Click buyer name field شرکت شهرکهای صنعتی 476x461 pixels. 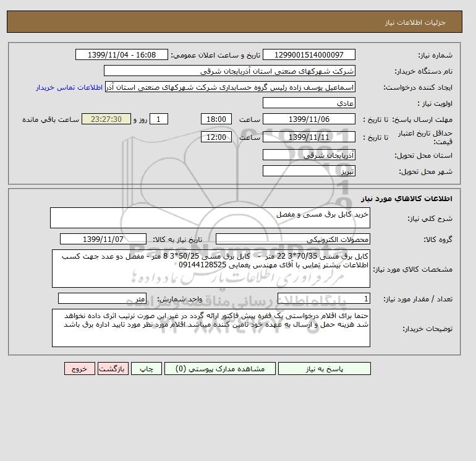click(229, 71)
